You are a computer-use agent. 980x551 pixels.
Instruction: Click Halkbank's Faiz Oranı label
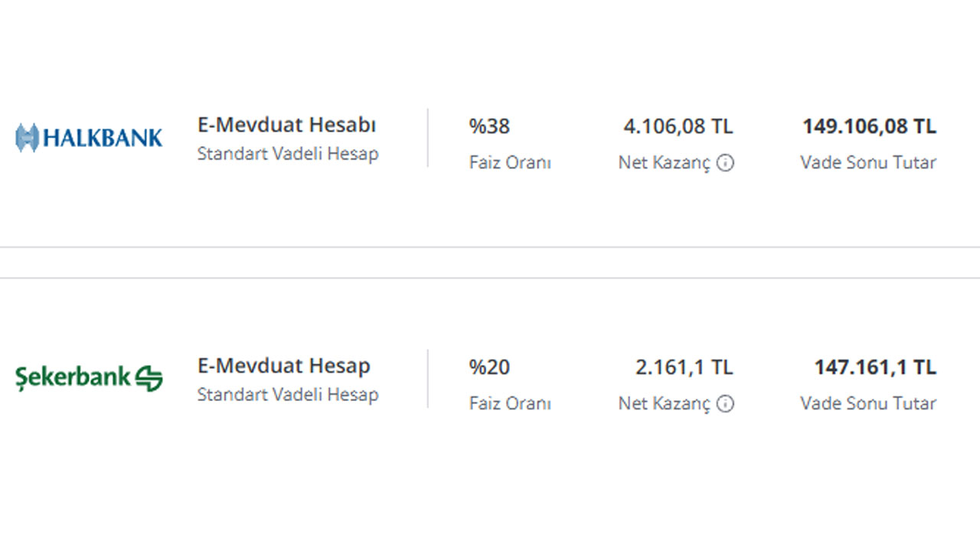510,163
